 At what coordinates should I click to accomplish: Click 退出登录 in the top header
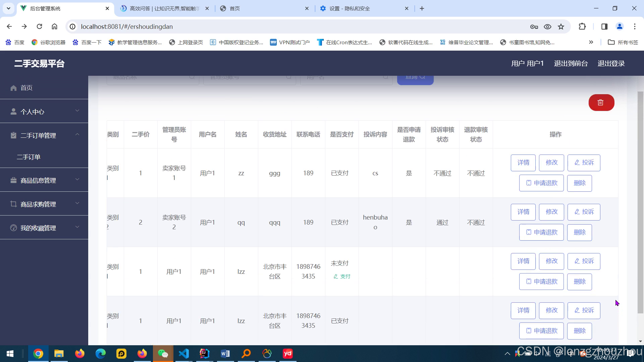[x=611, y=63]
